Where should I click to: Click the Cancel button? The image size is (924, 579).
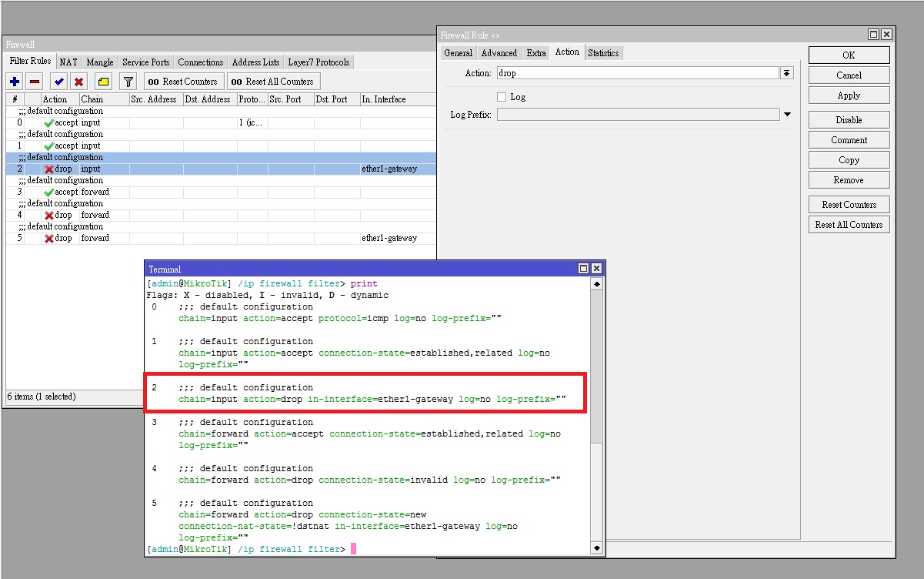point(849,75)
